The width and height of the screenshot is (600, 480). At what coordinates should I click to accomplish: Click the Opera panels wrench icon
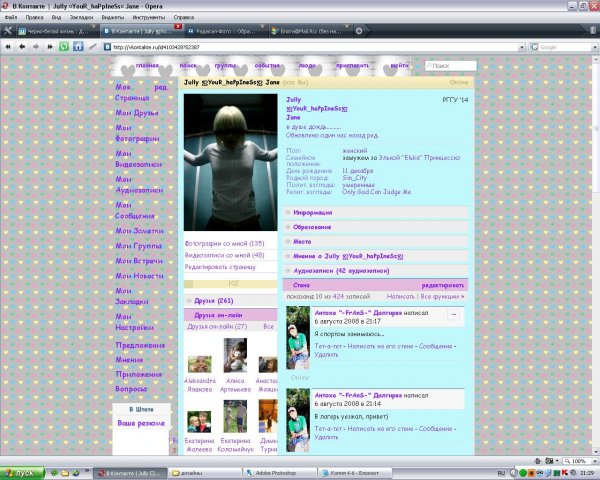[7, 31]
